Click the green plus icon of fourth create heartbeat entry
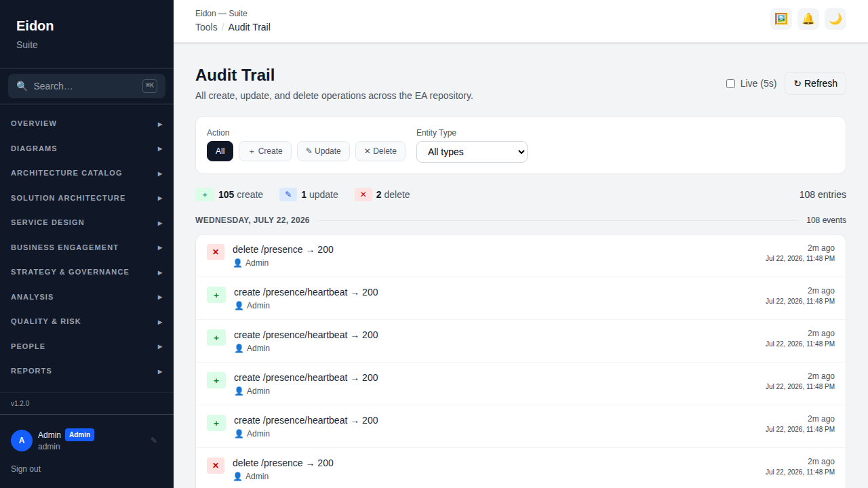The height and width of the screenshot is (488, 868). pos(216,423)
